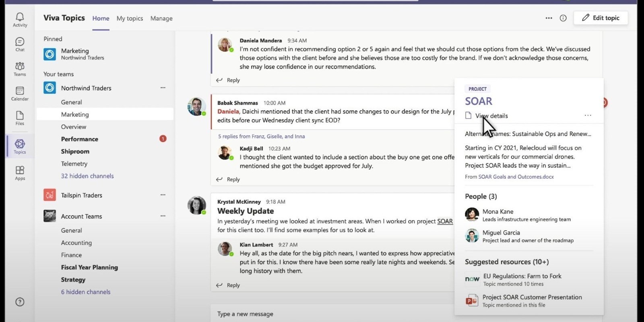This screenshot has width=644, height=322.
Task: Select General channel under Northwind Traders
Action: [71, 102]
